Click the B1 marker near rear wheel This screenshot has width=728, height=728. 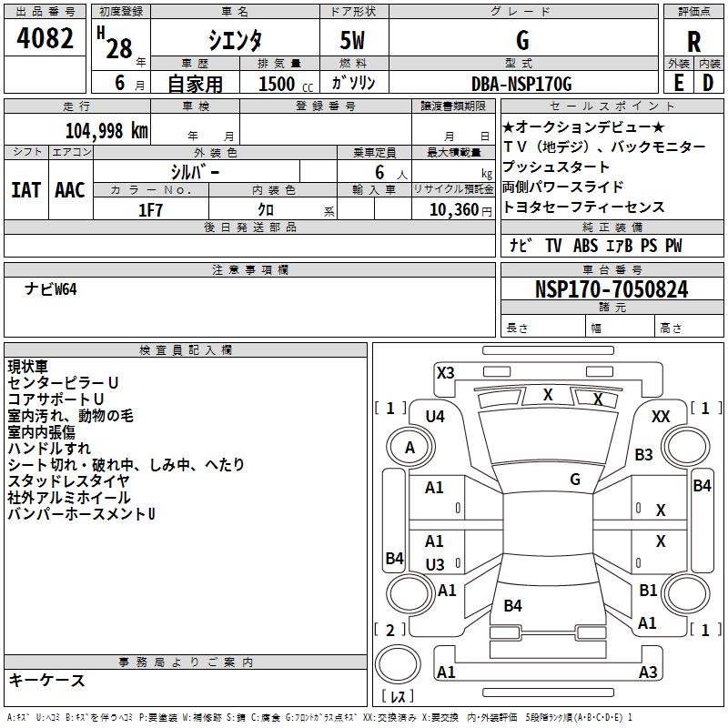[x=648, y=591]
